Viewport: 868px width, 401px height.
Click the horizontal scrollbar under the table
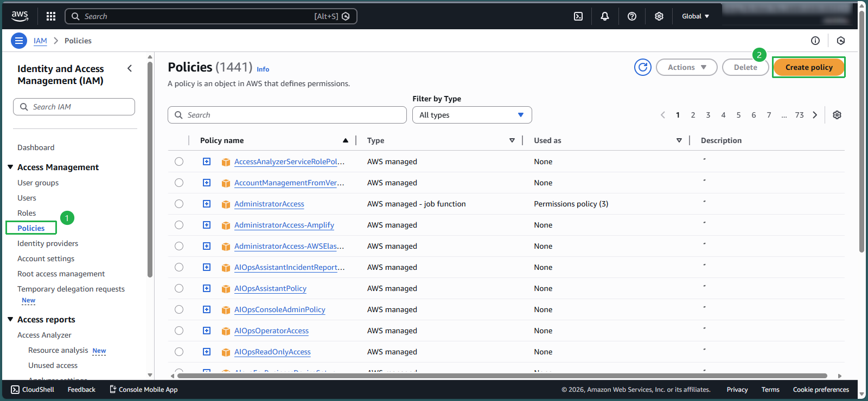tap(502, 376)
